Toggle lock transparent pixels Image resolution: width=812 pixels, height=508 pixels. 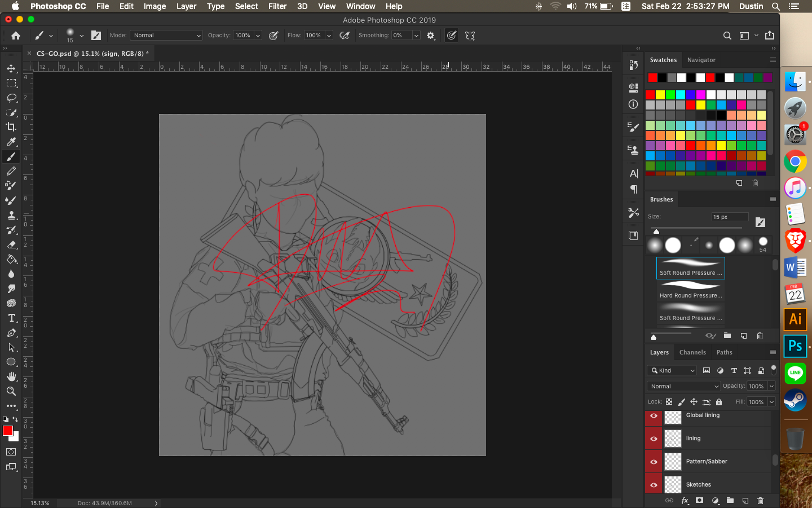669,402
